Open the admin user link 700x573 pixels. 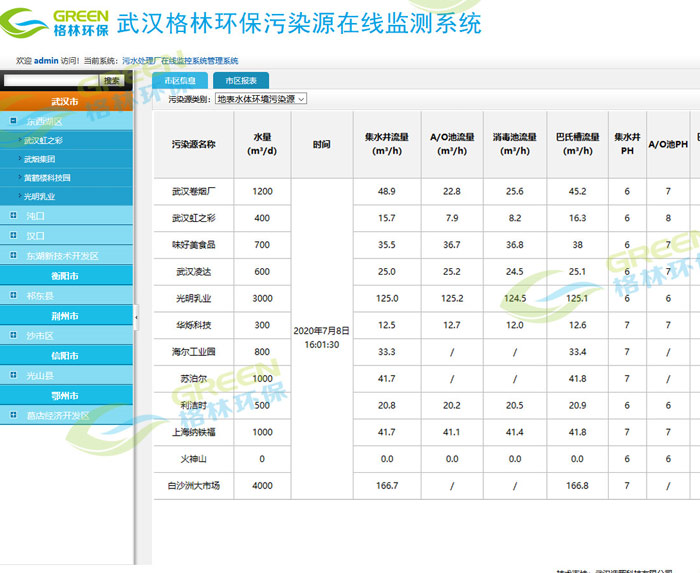(x=46, y=61)
